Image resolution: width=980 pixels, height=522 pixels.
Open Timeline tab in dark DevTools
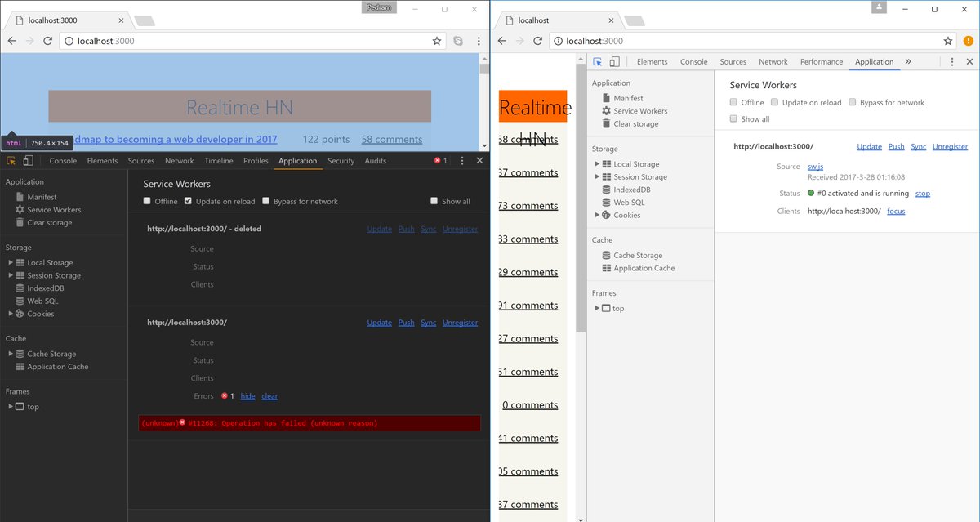(218, 161)
